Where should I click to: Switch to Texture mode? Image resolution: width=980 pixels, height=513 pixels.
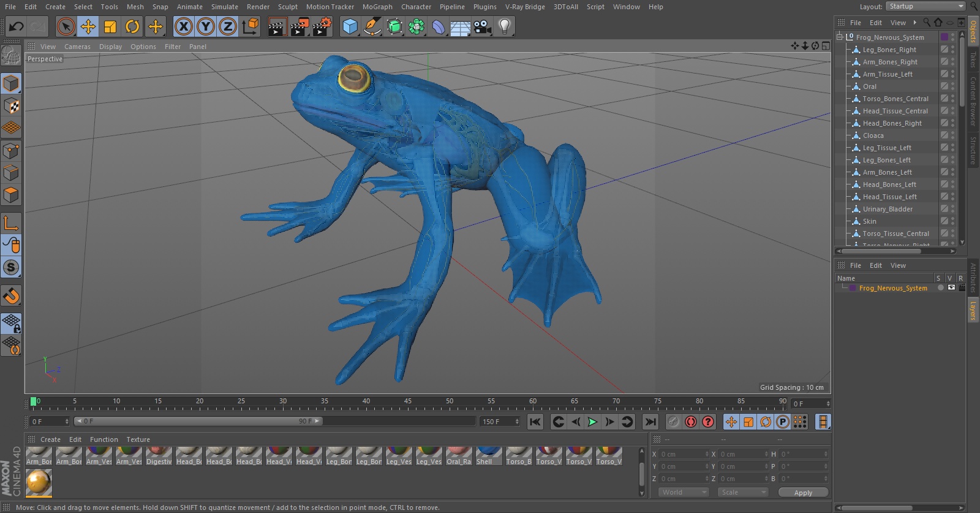[x=11, y=105]
